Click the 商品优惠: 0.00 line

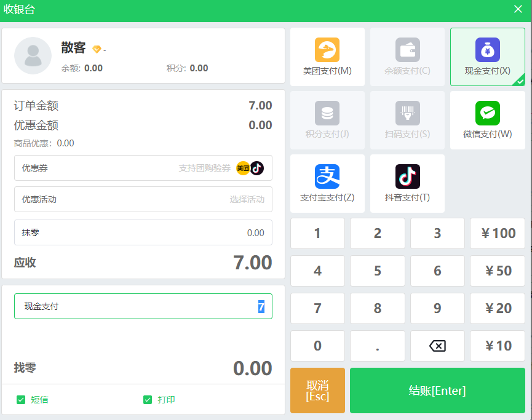tap(44, 143)
